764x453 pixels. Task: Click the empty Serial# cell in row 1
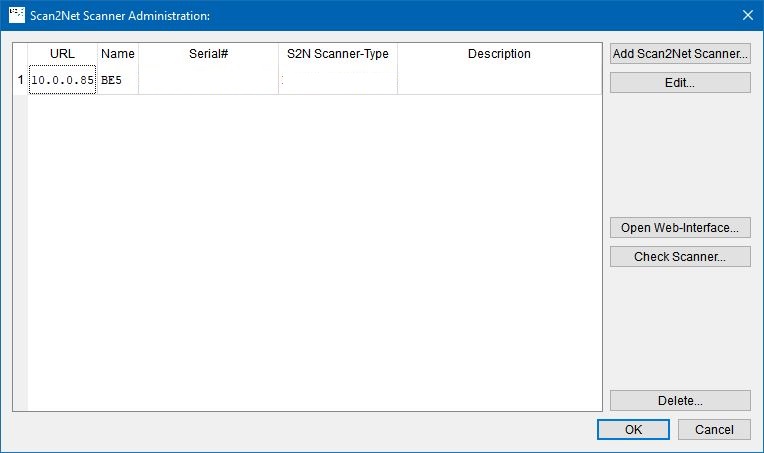209,80
